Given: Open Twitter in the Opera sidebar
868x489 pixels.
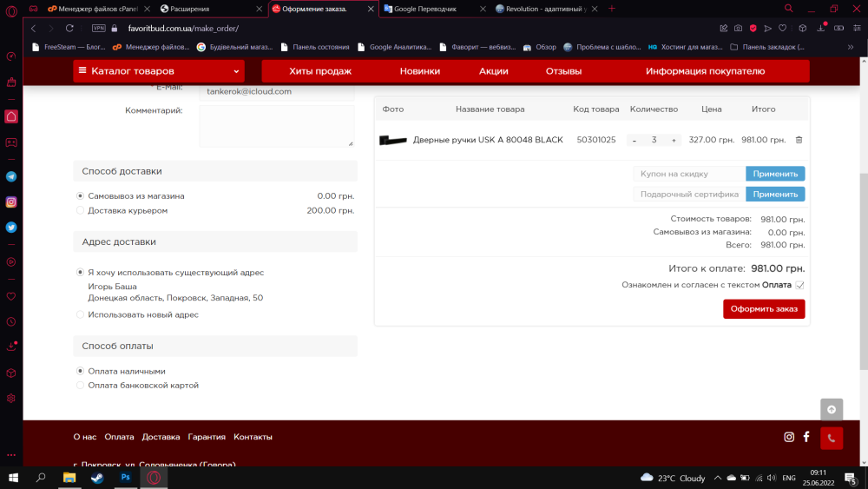Looking at the screenshot, I should [x=11, y=228].
